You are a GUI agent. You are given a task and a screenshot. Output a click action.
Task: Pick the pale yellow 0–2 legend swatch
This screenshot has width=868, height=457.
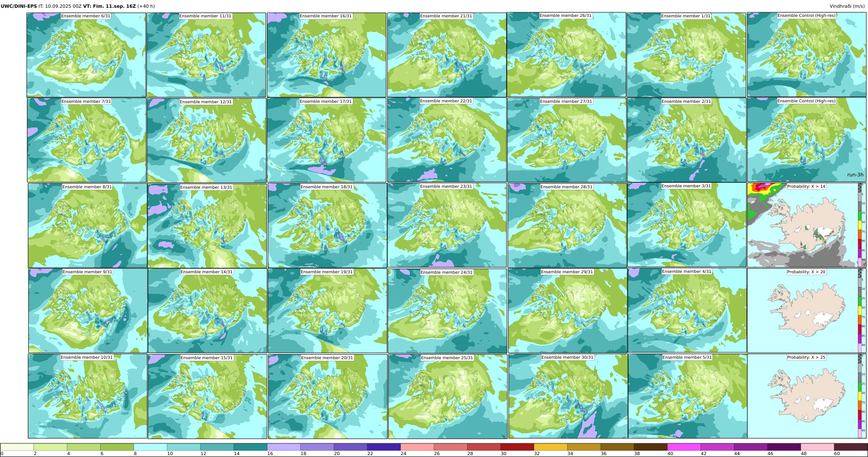coord(17,447)
